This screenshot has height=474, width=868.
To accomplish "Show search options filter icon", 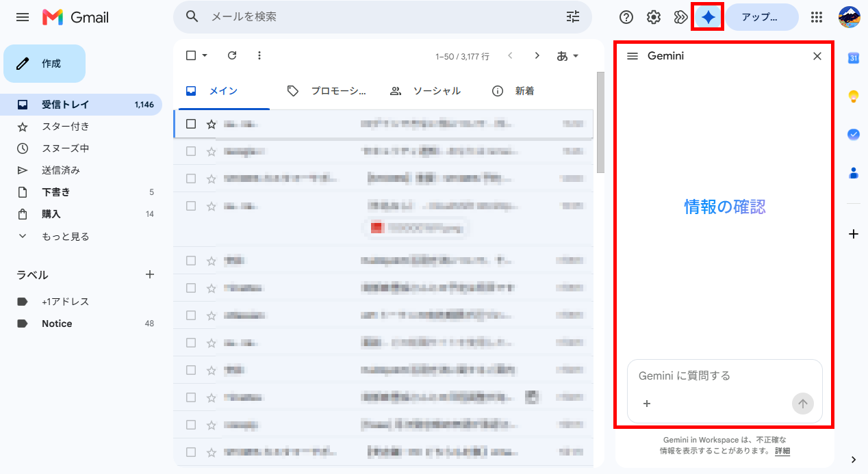I will [573, 16].
